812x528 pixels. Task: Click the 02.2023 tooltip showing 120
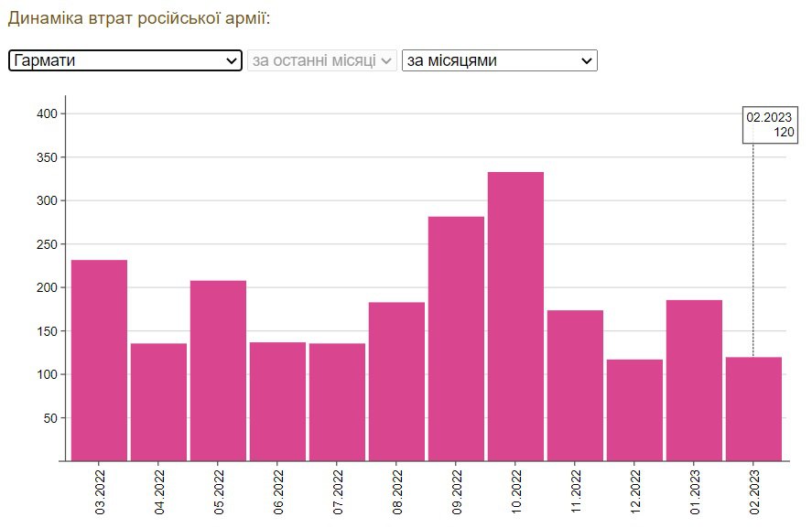pos(770,125)
